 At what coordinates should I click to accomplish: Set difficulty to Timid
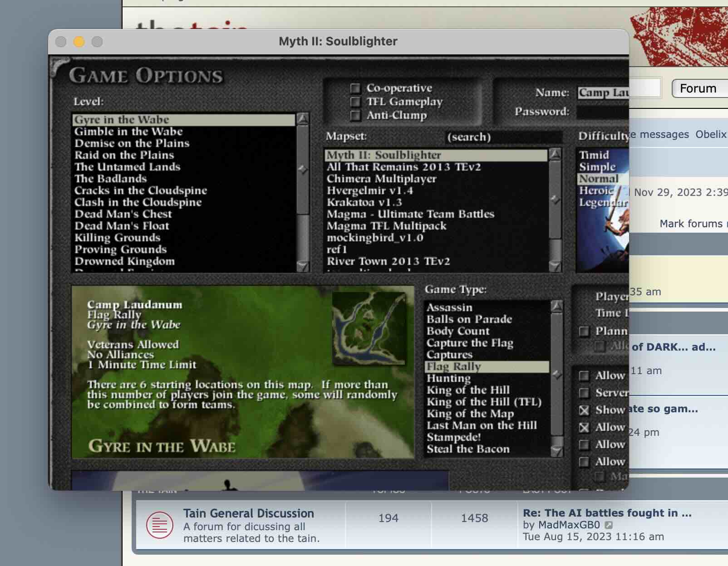(603, 155)
